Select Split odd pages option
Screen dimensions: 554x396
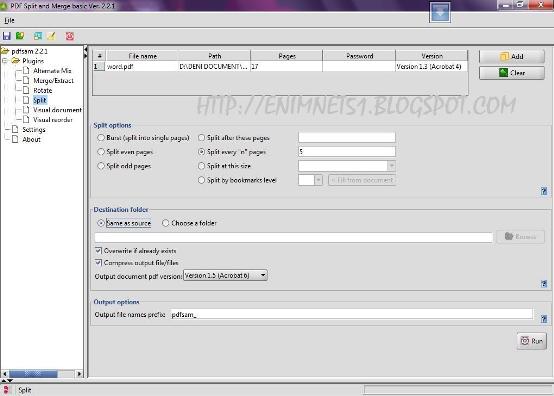(x=101, y=166)
